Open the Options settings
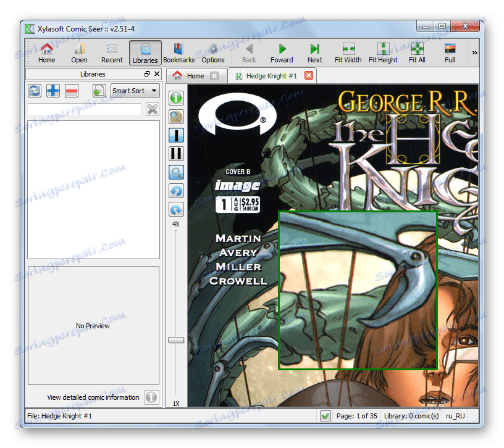The width and height of the screenshot is (504, 448). 213,53
